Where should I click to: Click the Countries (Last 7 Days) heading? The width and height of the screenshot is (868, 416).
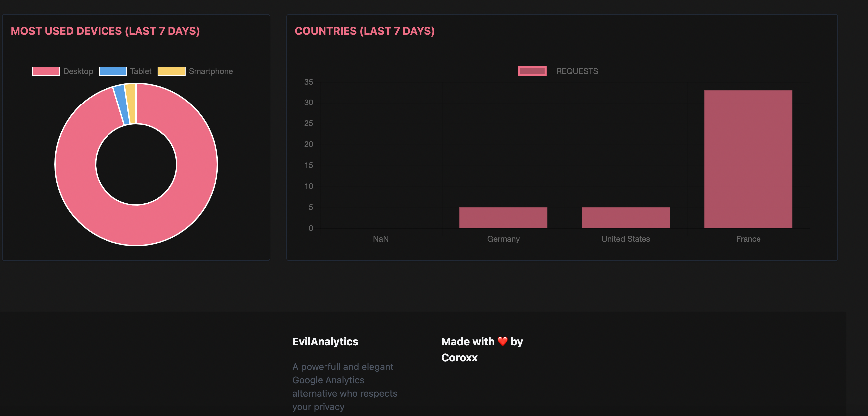[x=364, y=31]
